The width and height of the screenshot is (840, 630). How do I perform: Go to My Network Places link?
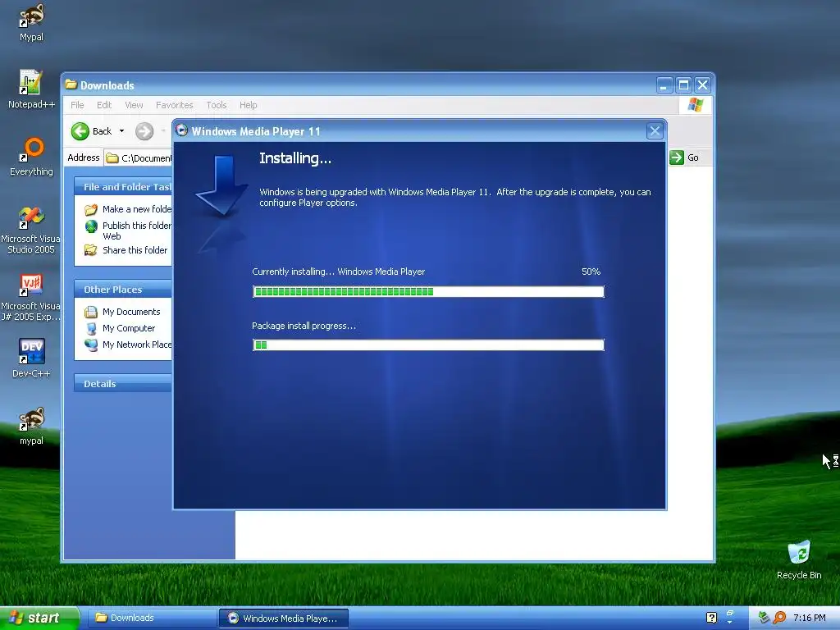137,345
